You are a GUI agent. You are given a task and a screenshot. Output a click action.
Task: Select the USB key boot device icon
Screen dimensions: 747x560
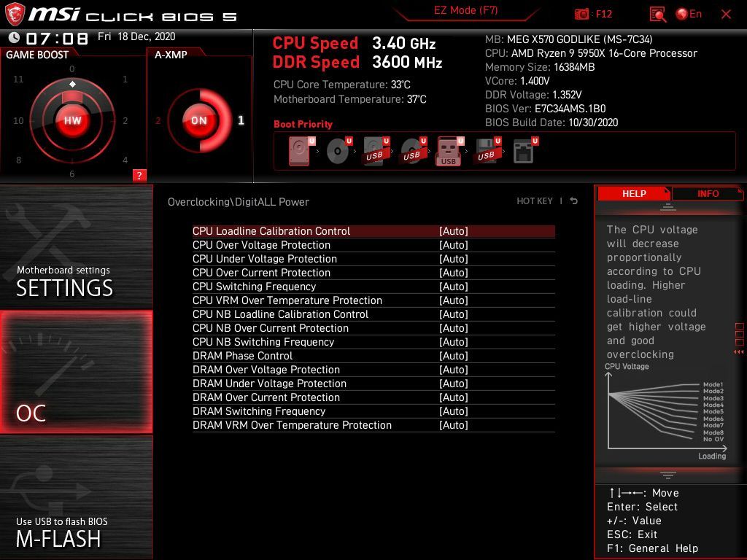coord(450,151)
